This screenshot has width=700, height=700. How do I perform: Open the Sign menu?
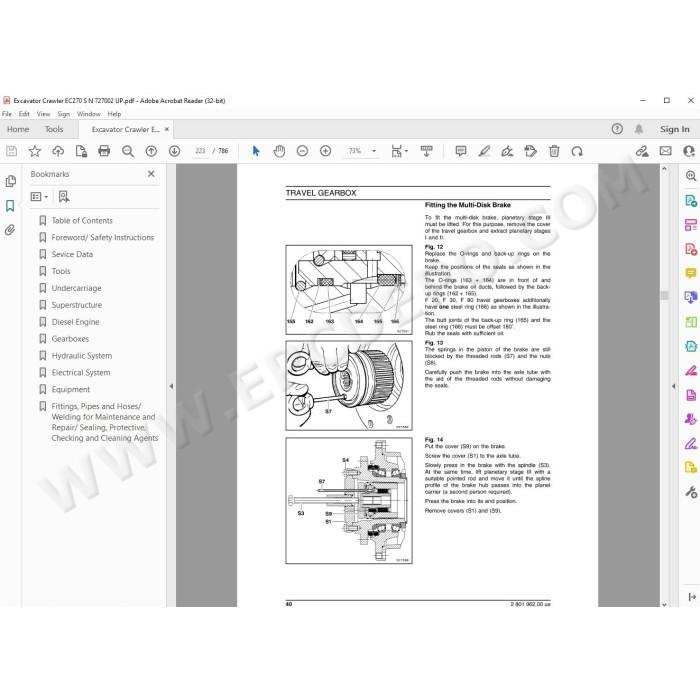point(63,114)
